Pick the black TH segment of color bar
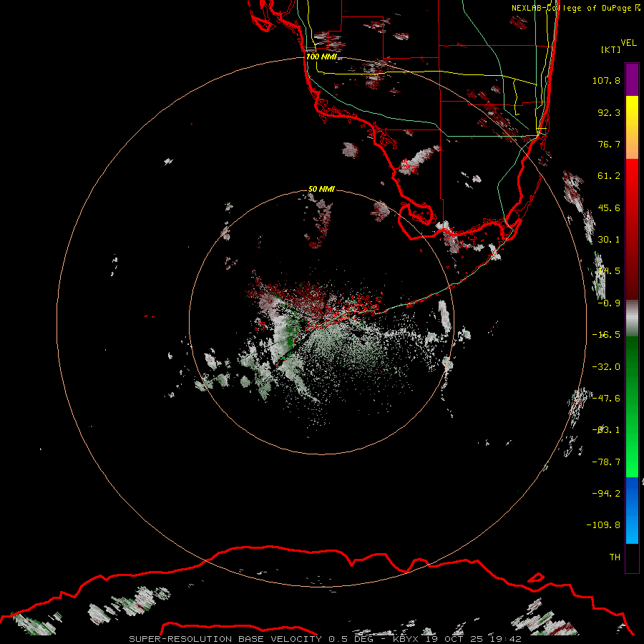Screen dimensions: 644x644 click(632, 557)
